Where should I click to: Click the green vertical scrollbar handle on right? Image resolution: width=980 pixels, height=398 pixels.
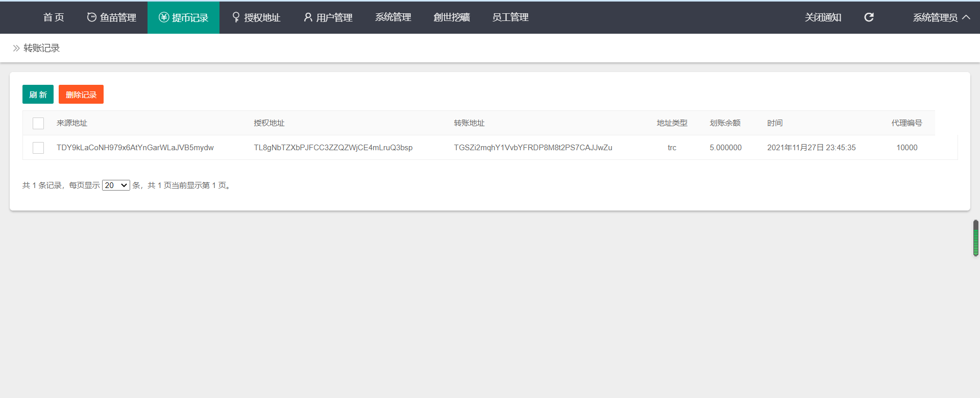coord(975,238)
